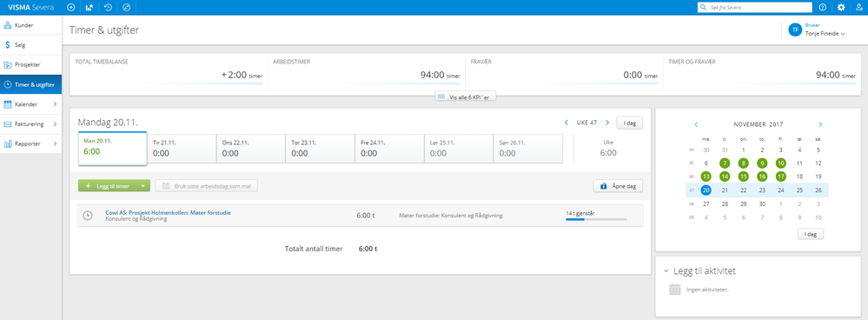Click the 14 t gjenstår progress bar
Viewport: 868px width, 320px height.
click(x=596, y=219)
